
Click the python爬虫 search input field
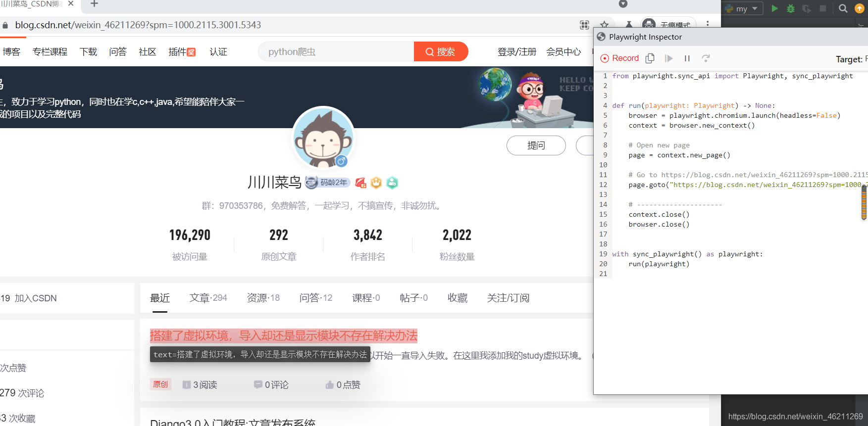pos(336,51)
